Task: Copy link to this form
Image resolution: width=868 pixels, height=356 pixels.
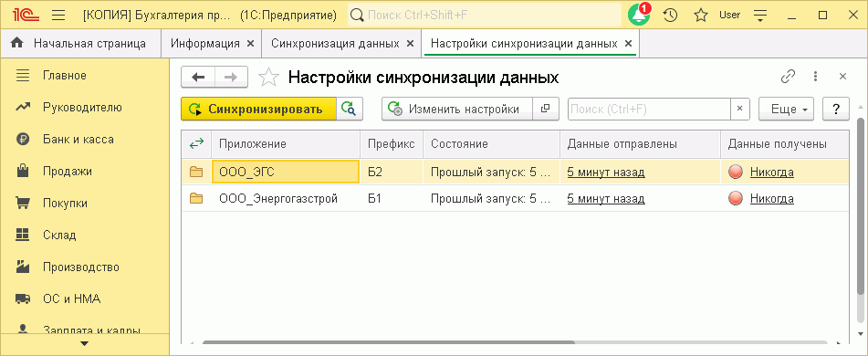Action: (x=788, y=77)
